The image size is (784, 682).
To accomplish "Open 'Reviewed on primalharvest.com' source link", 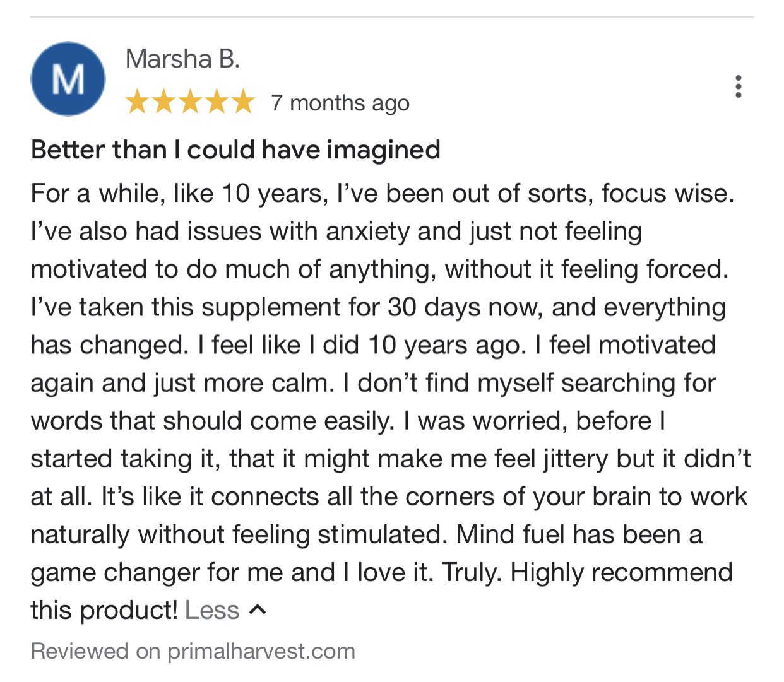I will [193, 650].
